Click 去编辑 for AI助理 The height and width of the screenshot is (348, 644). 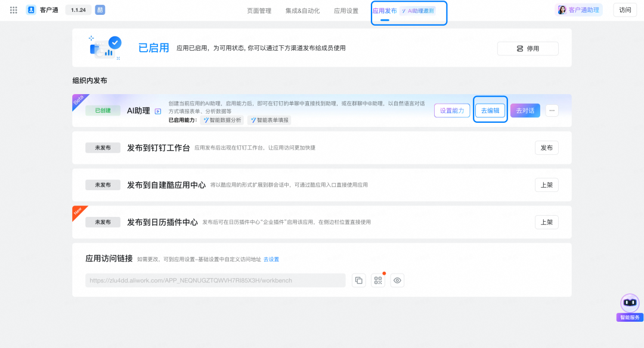tap(490, 110)
